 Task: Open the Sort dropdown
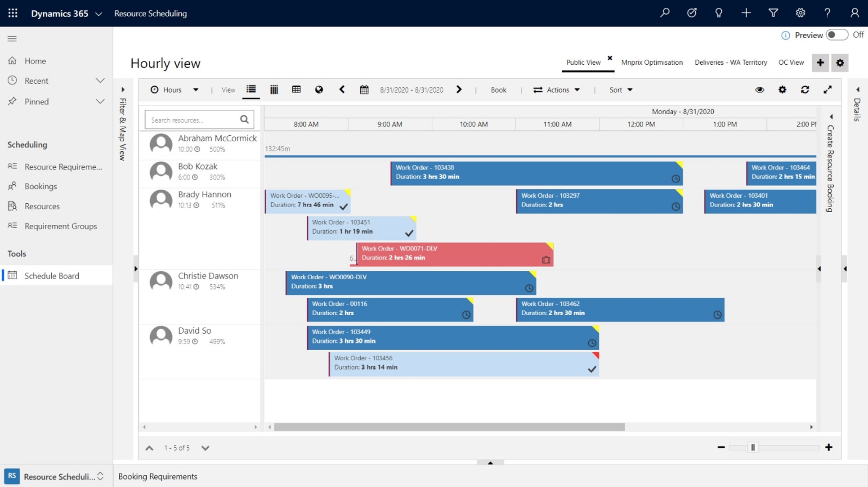click(x=621, y=89)
